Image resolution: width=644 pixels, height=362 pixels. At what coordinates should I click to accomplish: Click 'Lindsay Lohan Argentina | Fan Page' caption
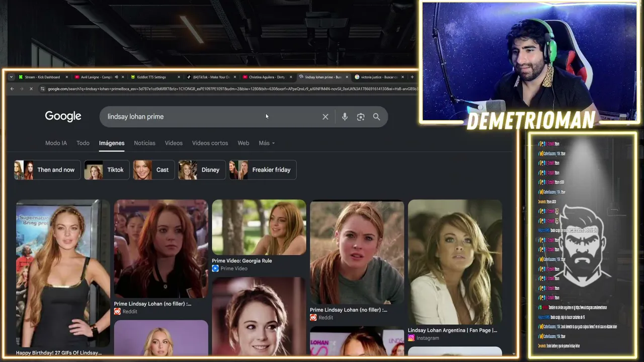pos(452,330)
